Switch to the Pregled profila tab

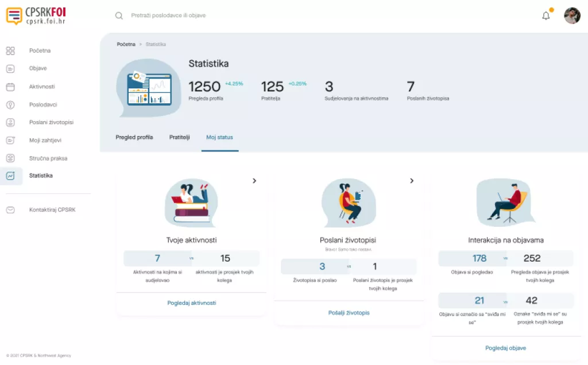pos(134,137)
